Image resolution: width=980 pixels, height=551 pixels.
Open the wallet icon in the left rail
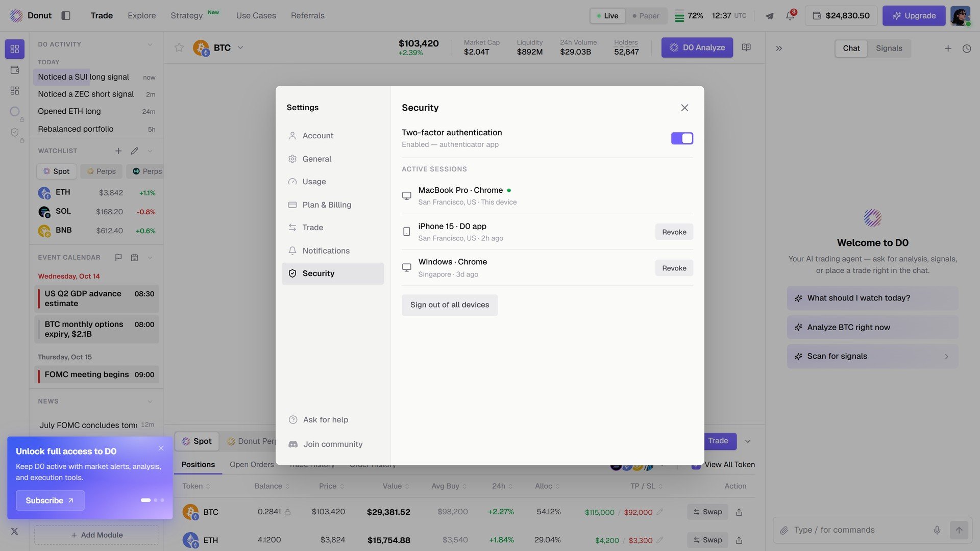coord(15,70)
